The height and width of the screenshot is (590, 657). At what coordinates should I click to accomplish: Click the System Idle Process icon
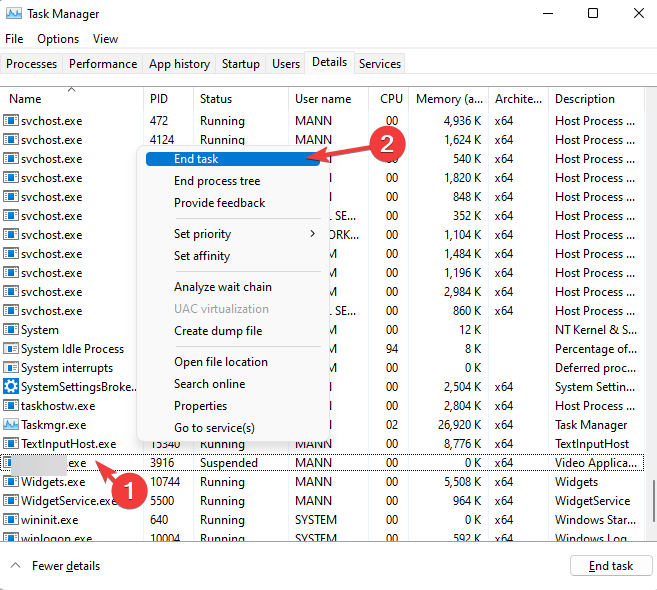click(10, 349)
